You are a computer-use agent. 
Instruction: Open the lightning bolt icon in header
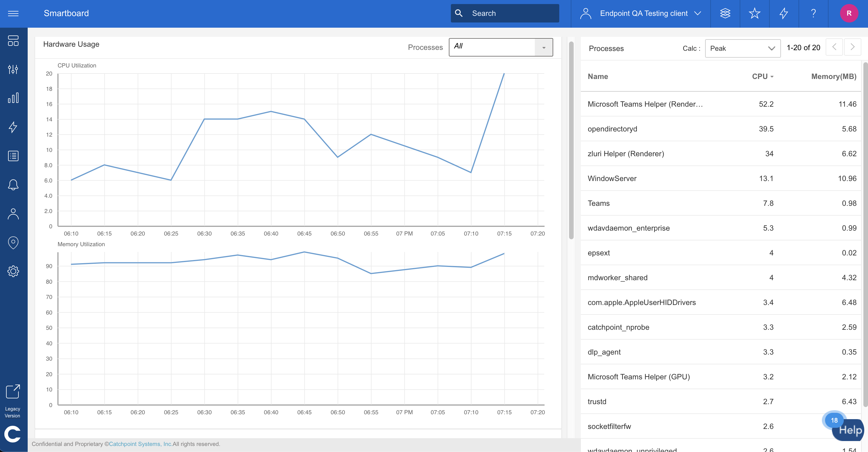click(784, 14)
